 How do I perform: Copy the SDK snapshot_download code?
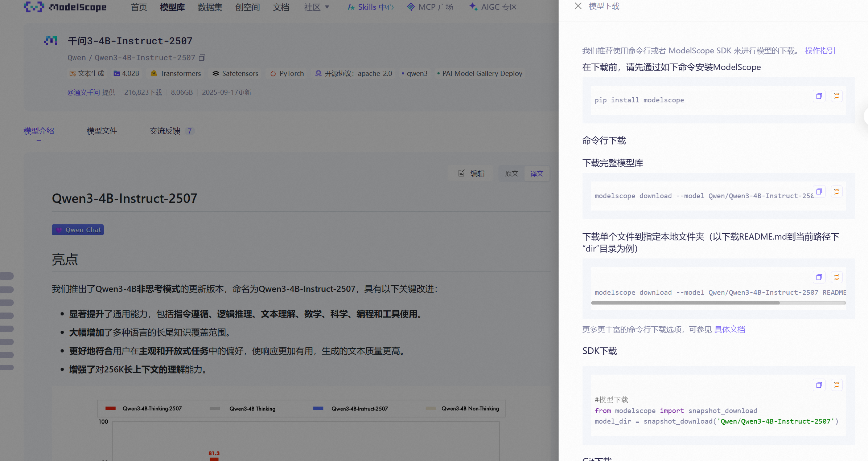[x=819, y=385]
